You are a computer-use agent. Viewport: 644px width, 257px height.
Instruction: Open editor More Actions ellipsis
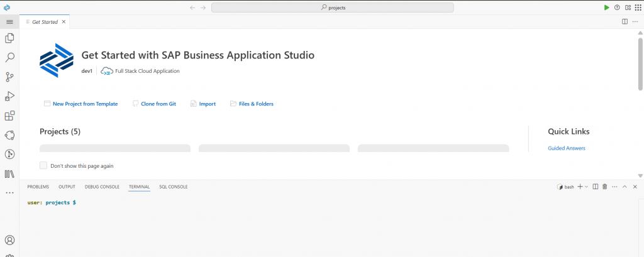[635, 22]
